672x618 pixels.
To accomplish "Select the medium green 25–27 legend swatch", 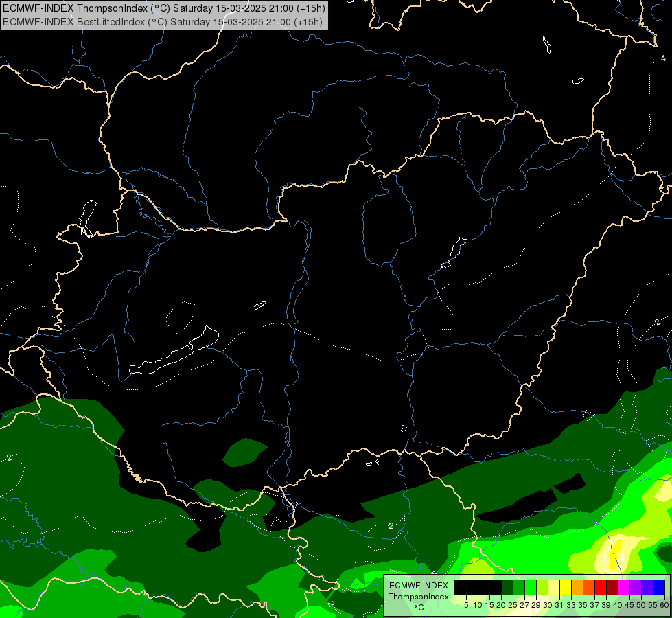I will tap(519, 587).
